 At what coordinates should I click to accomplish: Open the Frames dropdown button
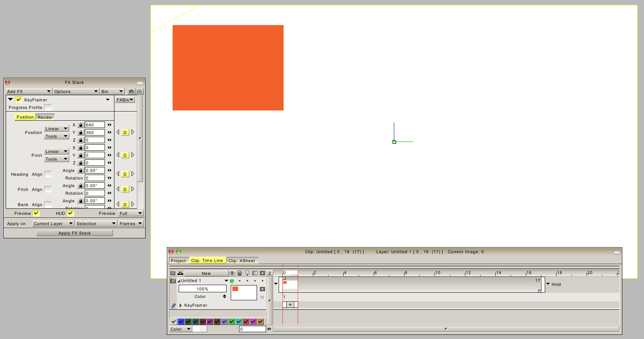point(130,224)
